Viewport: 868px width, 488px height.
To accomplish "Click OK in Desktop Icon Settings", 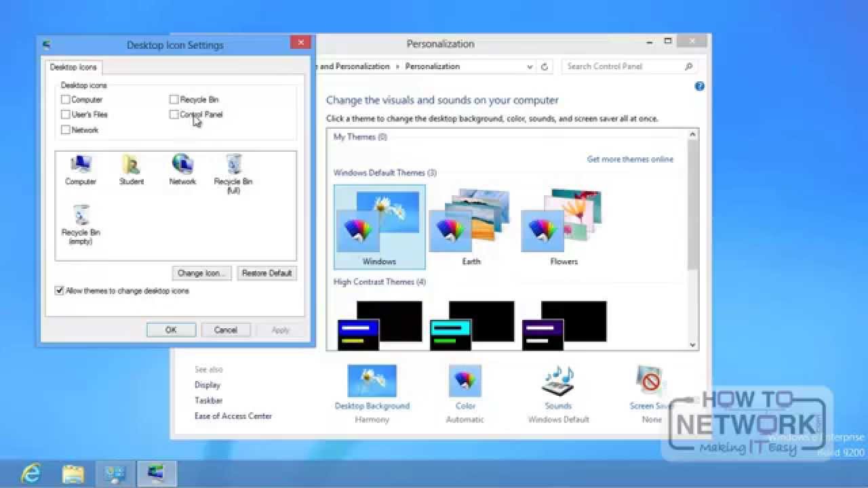I will 171,330.
